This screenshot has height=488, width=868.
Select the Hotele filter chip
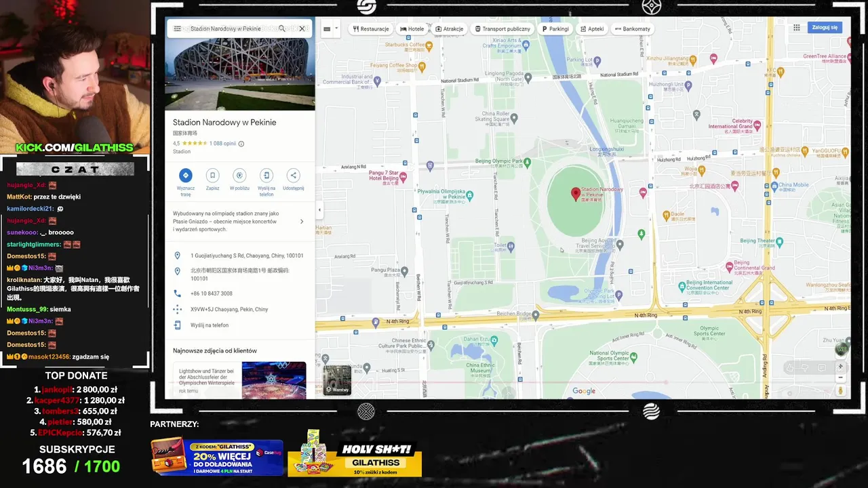point(412,29)
